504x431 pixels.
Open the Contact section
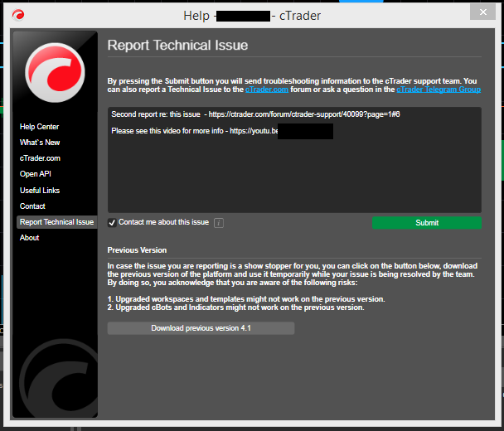(32, 206)
